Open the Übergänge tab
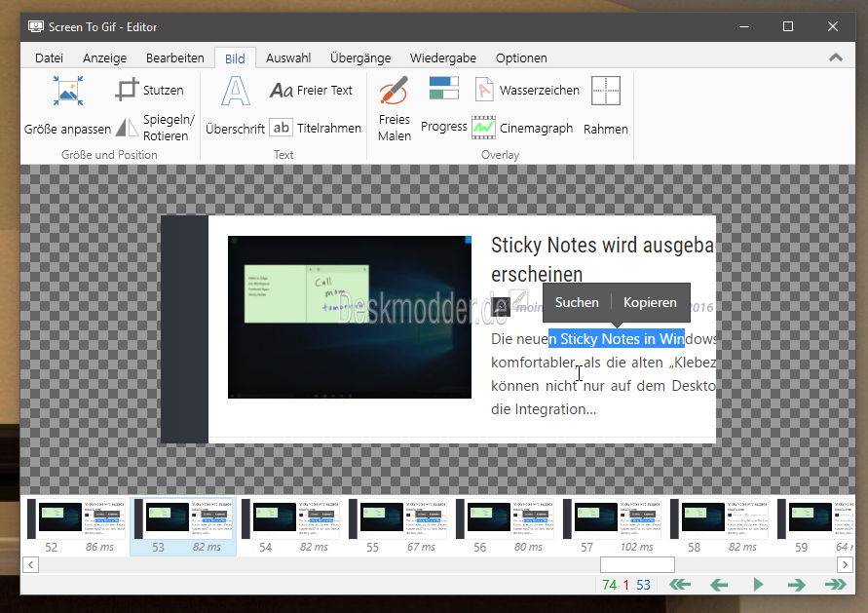This screenshot has width=868, height=613. (360, 58)
